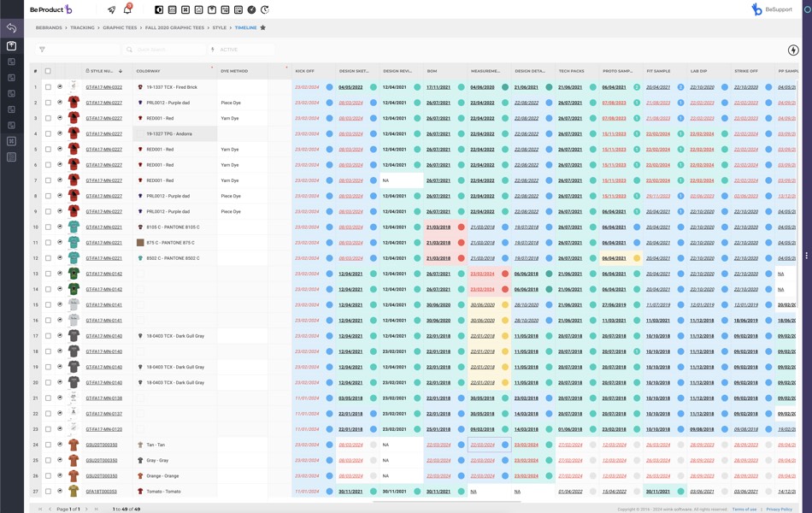Select the TIMELINE breadcrumb item
Screen dimensions: 812x513
[245, 27]
